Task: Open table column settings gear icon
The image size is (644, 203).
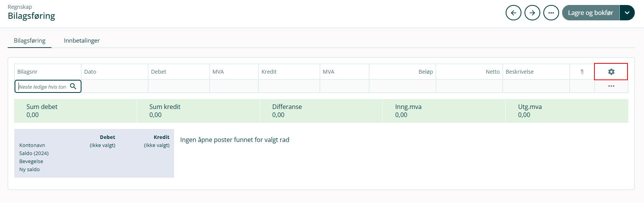Action: click(611, 72)
